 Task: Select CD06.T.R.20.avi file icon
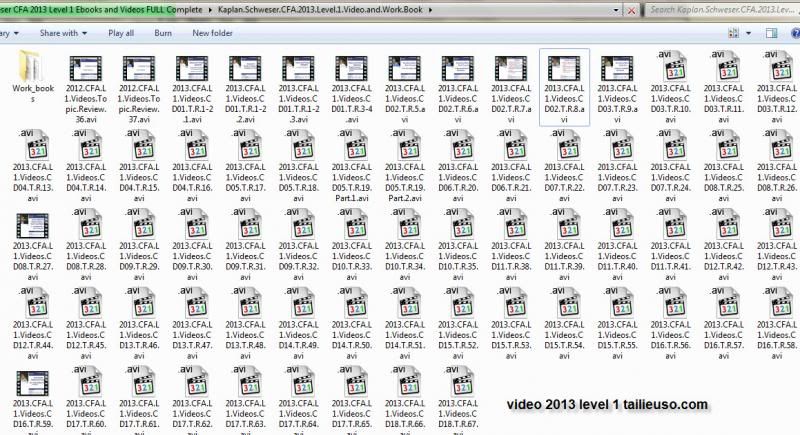point(458,145)
